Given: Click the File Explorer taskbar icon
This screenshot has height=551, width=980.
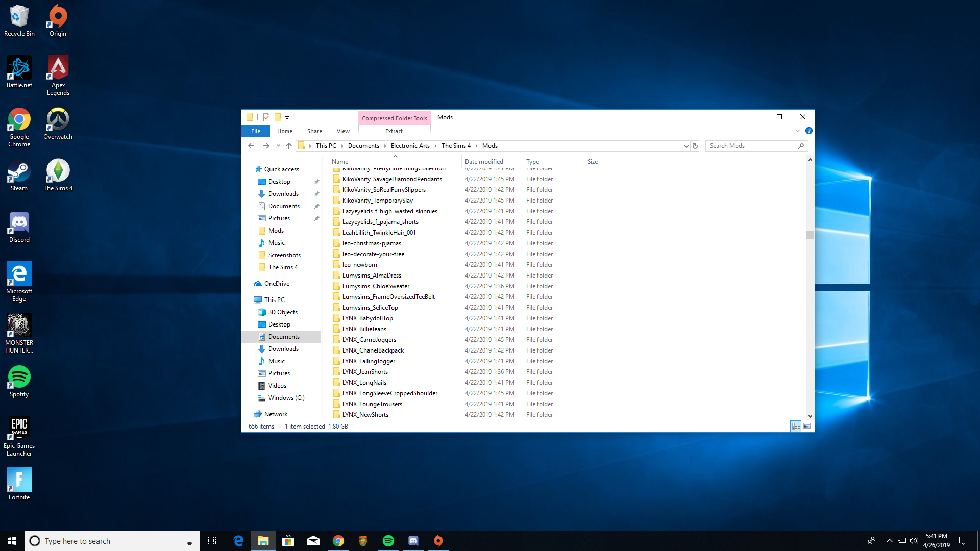Looking at the screenshot, I should tap(263, 540).
